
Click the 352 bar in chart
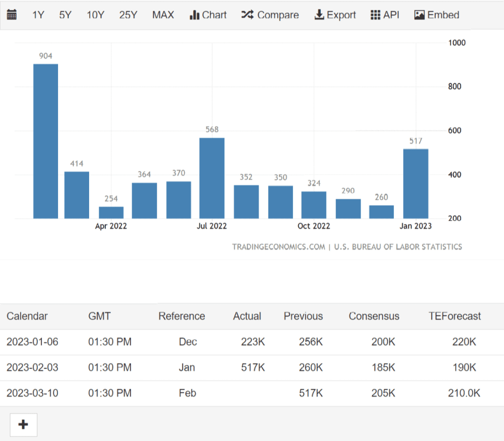tap(246, 202)
